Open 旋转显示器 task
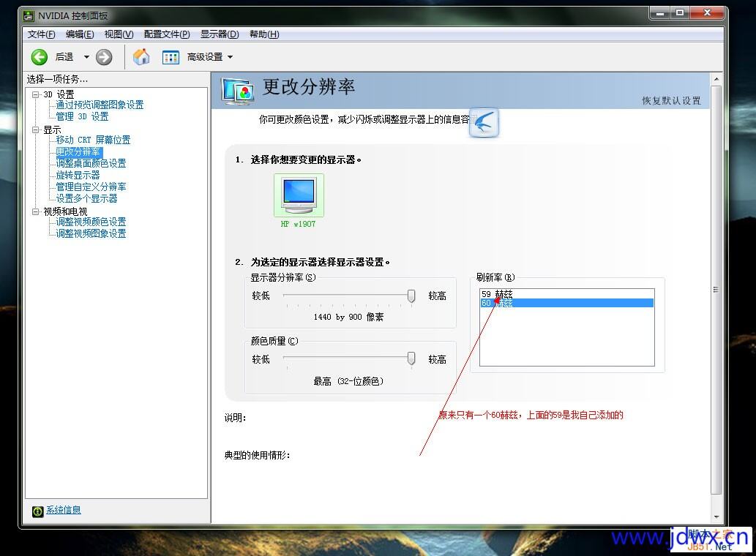Screen dimensions: 756x556 (x=78, y=175)
